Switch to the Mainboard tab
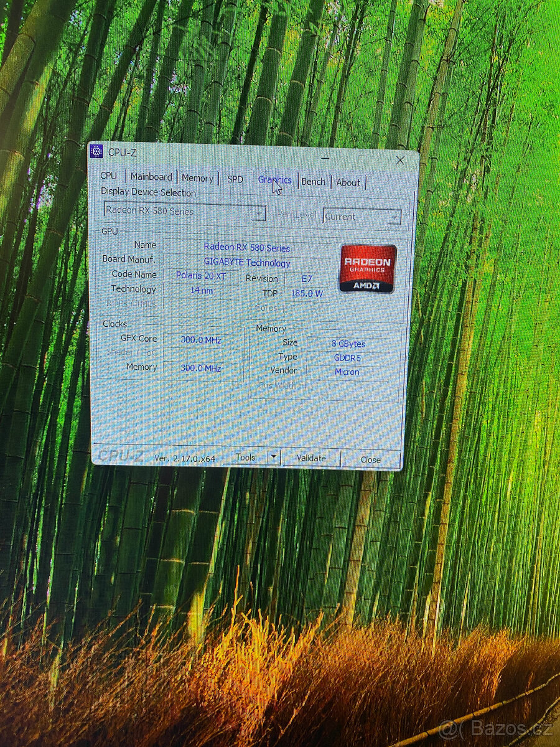The image size is (560, 747). 151,177
